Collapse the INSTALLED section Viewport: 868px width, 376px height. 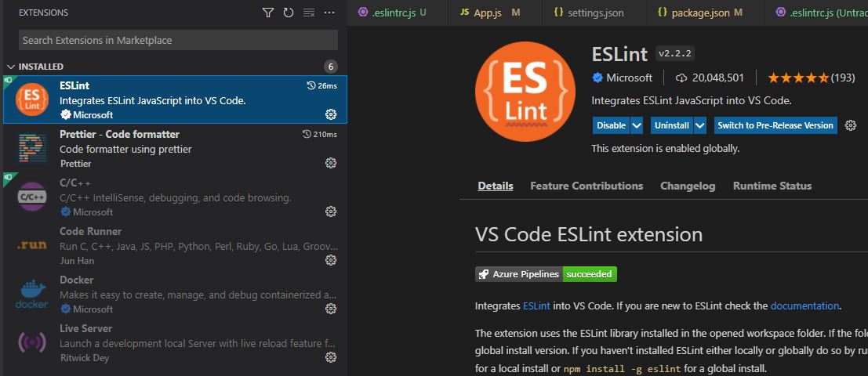tap(11, 67)
